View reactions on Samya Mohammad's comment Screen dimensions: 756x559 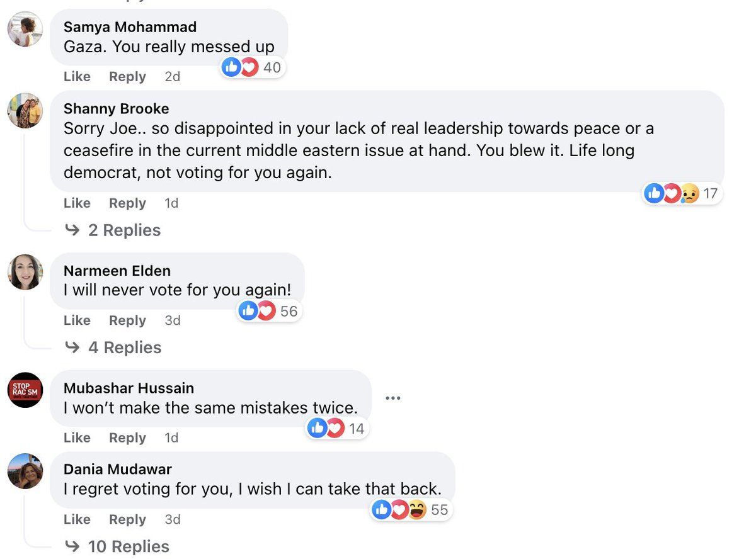pyautogui.click(x=253, y=67)
